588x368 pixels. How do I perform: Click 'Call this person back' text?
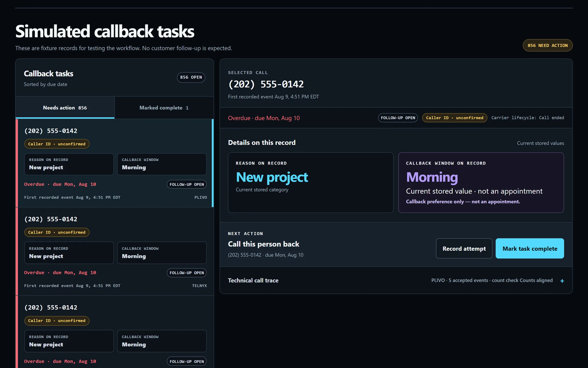click(263, 244)
